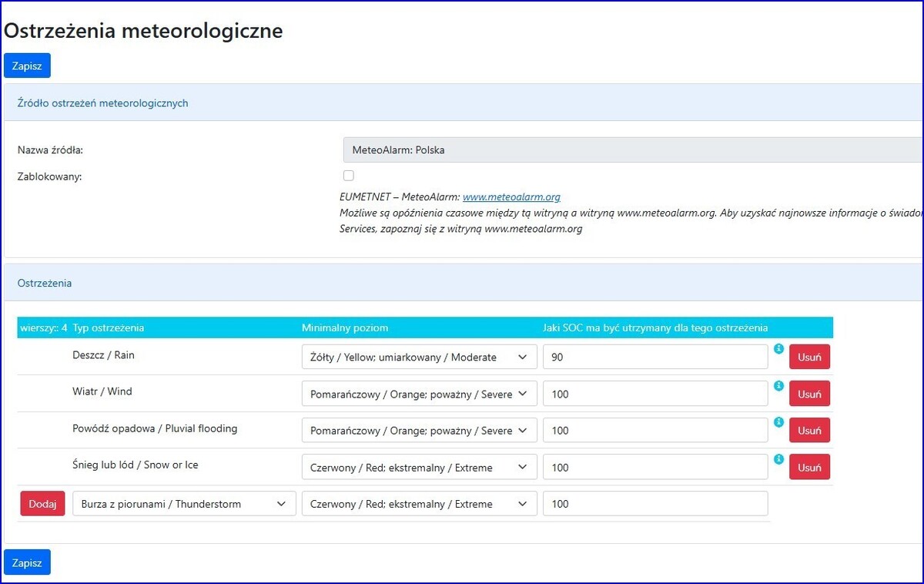This screenshot has width=924, height=584.
Task: Expand the Burza z piorunami warning type dropdown
Action: pos(184,504)
